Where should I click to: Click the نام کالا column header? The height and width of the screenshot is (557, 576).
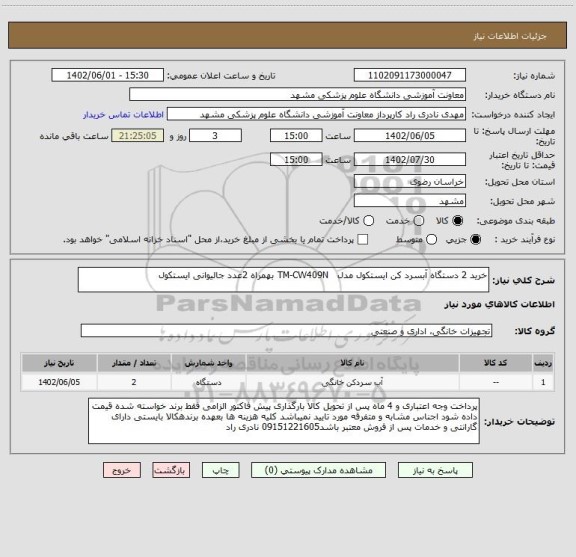click(352, 363)
